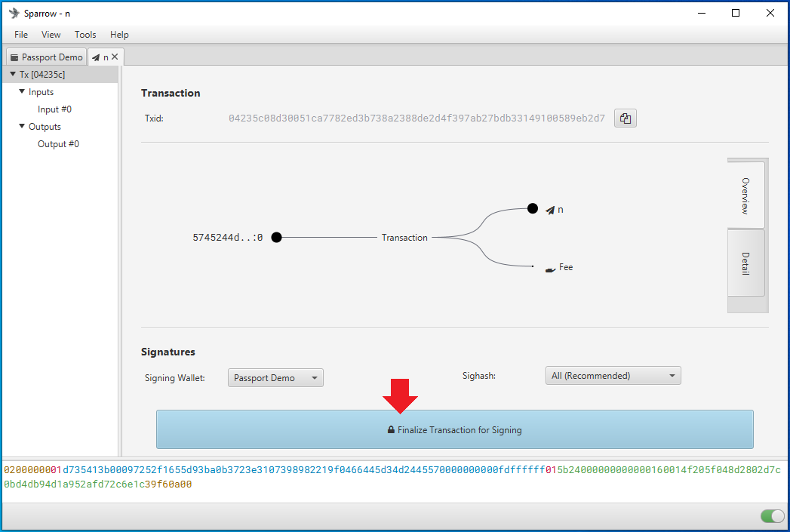Switch to the Passport Demo tab
Screen dimensions: 790x532
pos(46,57)
